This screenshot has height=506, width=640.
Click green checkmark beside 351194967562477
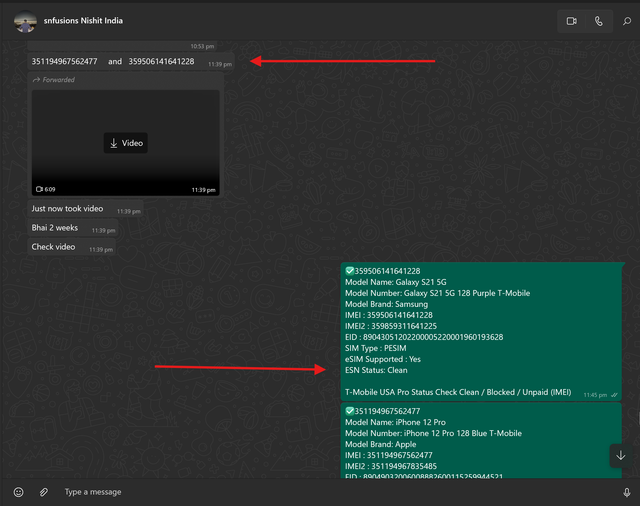point(350,411)
